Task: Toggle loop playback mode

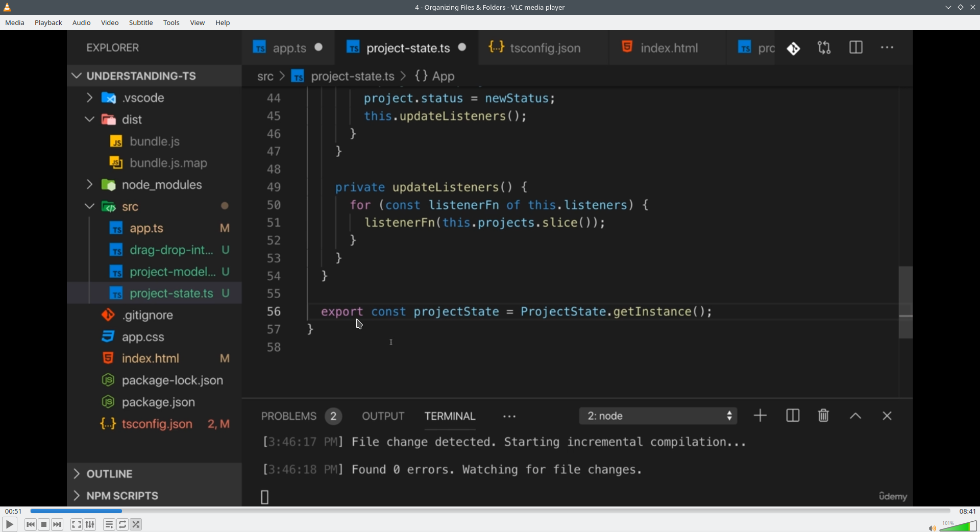Action: (x=123, y=524)
